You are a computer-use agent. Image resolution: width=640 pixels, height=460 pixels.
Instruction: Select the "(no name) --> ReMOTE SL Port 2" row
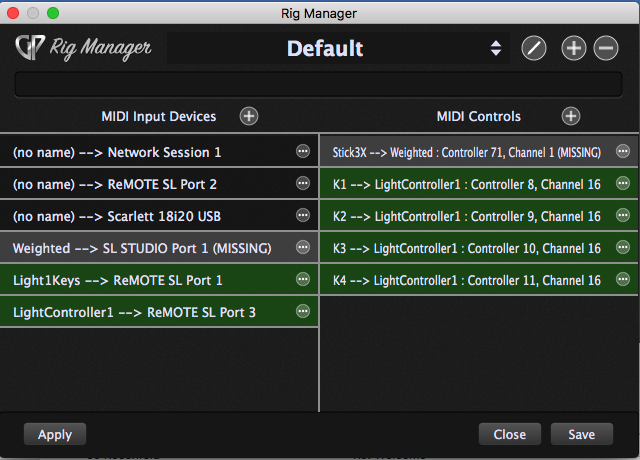(x=159, y=184)
